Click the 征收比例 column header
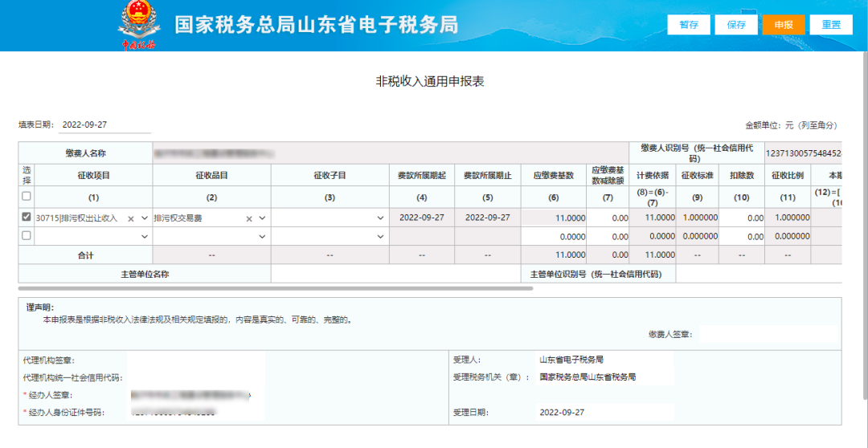Image resolution: width=868 pixels, height=448 pixels. (x=787, y=175)
